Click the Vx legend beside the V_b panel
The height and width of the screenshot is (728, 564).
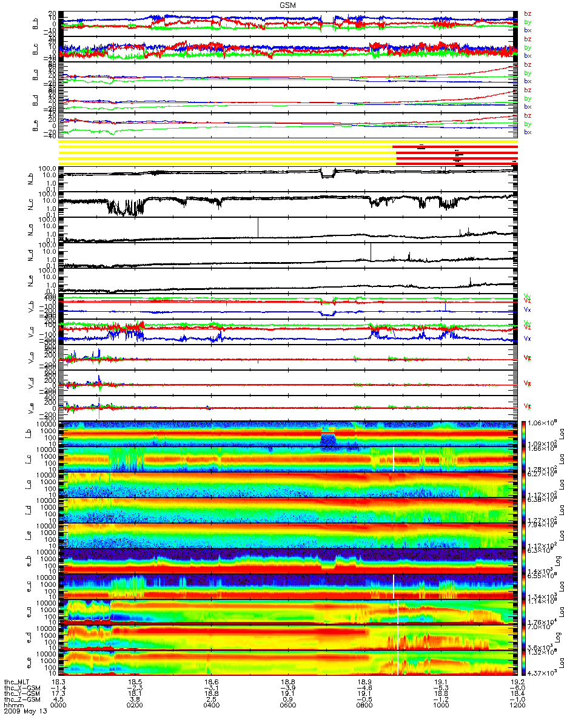point(528,309)
